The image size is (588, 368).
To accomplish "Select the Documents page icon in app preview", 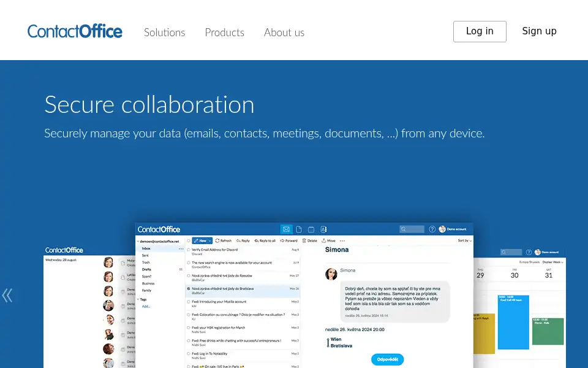I will point(298,229).
